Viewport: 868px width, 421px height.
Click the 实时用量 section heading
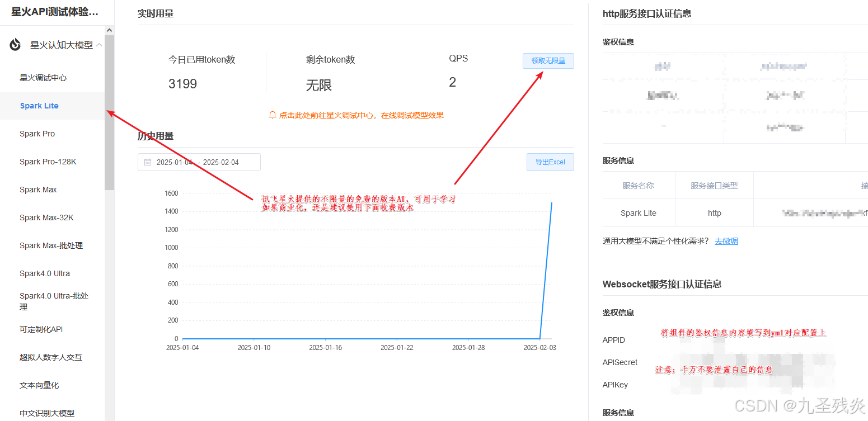point(156,13)
